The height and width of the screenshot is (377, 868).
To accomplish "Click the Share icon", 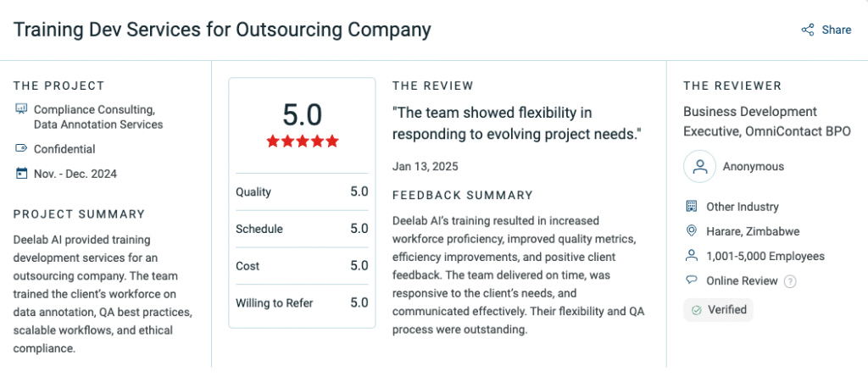I will click(808, 30).
